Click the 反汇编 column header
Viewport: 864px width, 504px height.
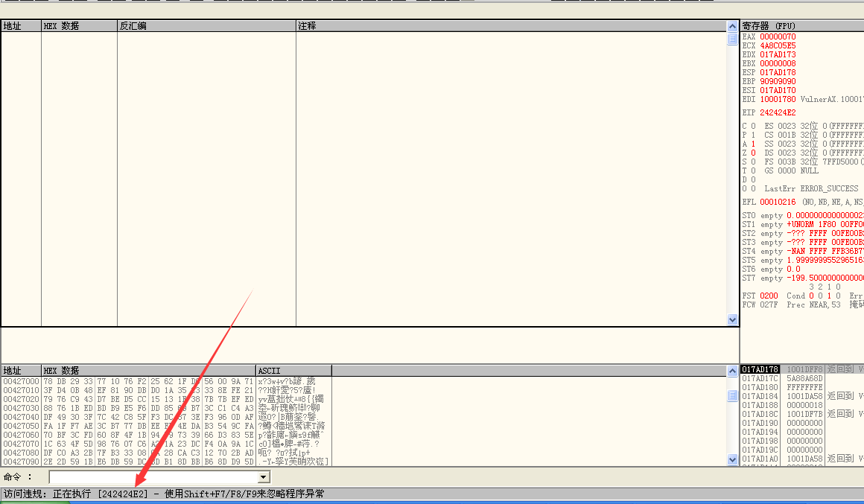click(206, 26)
